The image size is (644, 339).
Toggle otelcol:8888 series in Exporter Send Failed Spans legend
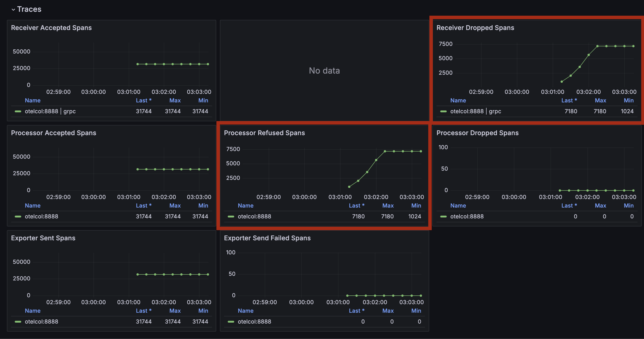coord(254,321)
